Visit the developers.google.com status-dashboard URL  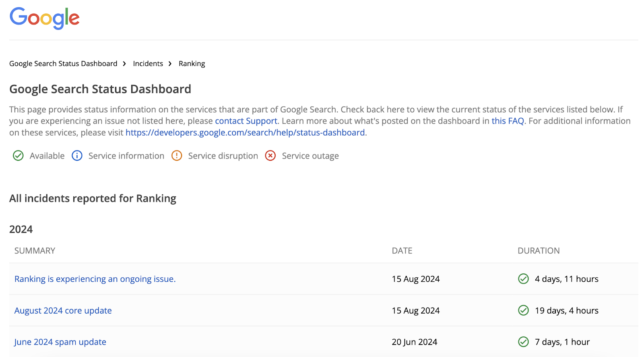245,132
